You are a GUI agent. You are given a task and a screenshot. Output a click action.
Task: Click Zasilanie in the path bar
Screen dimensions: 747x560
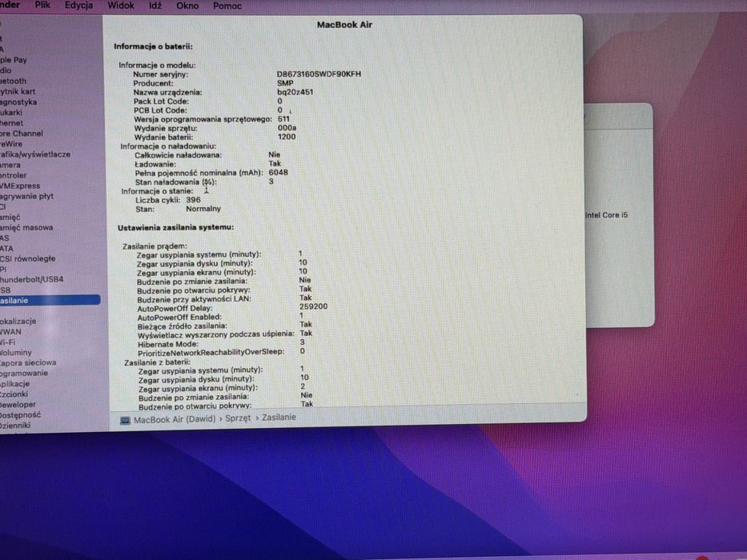click(x=279, y=418)
